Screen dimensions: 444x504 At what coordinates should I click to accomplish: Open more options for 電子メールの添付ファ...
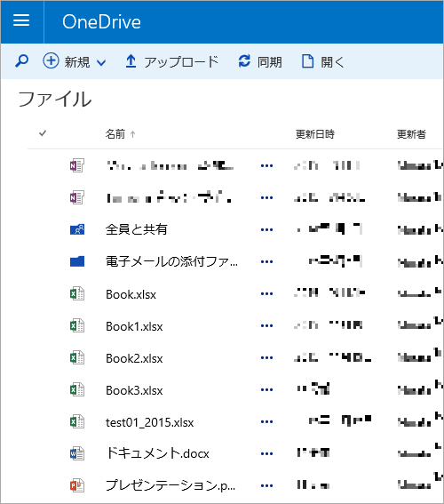point(266,261)
